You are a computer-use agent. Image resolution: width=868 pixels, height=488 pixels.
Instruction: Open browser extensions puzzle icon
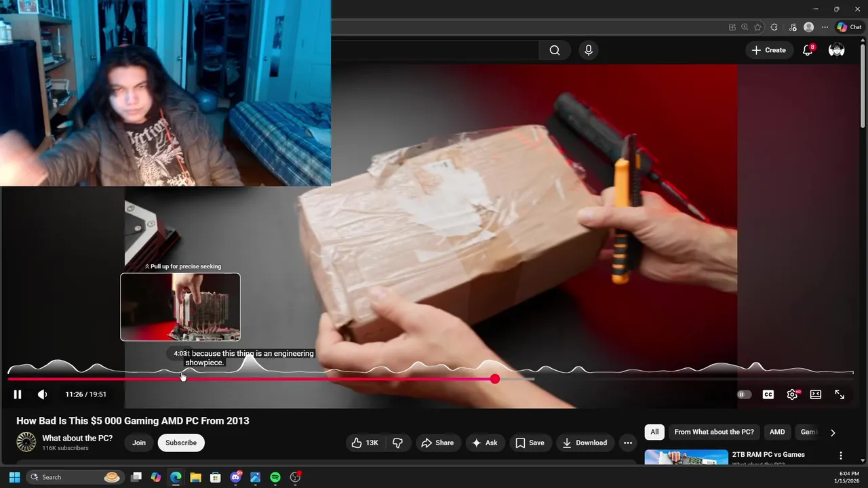coord(774,27)
